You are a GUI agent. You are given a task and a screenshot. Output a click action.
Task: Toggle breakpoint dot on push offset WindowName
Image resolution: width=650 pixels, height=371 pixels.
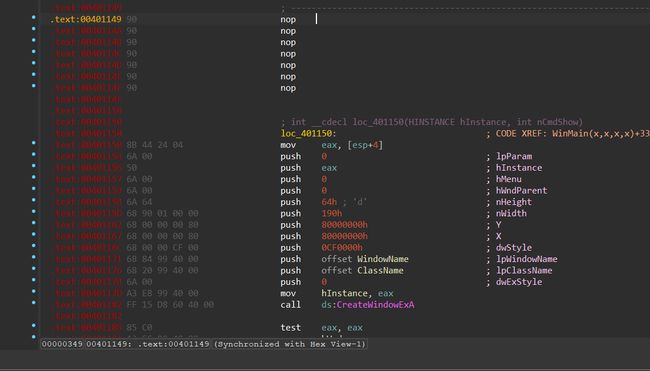click(x=34, y=257)
